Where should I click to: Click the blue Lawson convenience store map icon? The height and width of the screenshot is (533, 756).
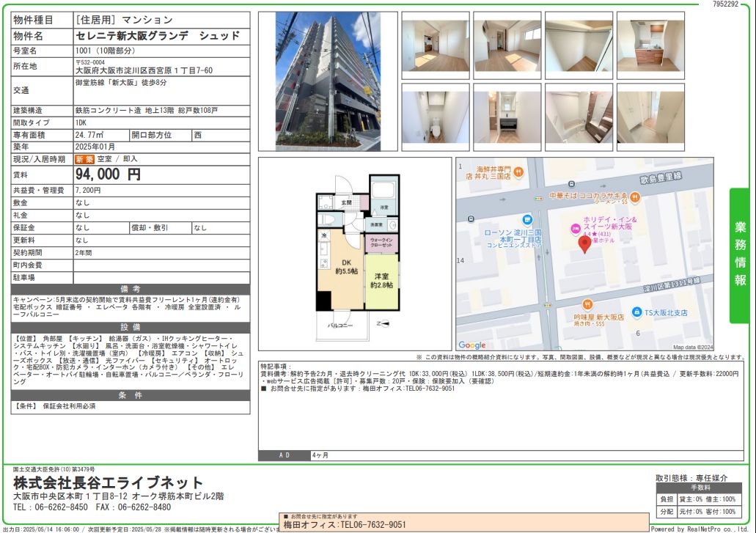click(x=526, y=221)
